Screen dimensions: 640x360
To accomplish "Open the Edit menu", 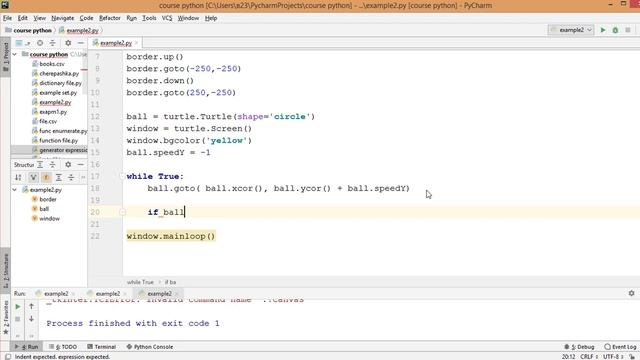I will tap(22, 18).
